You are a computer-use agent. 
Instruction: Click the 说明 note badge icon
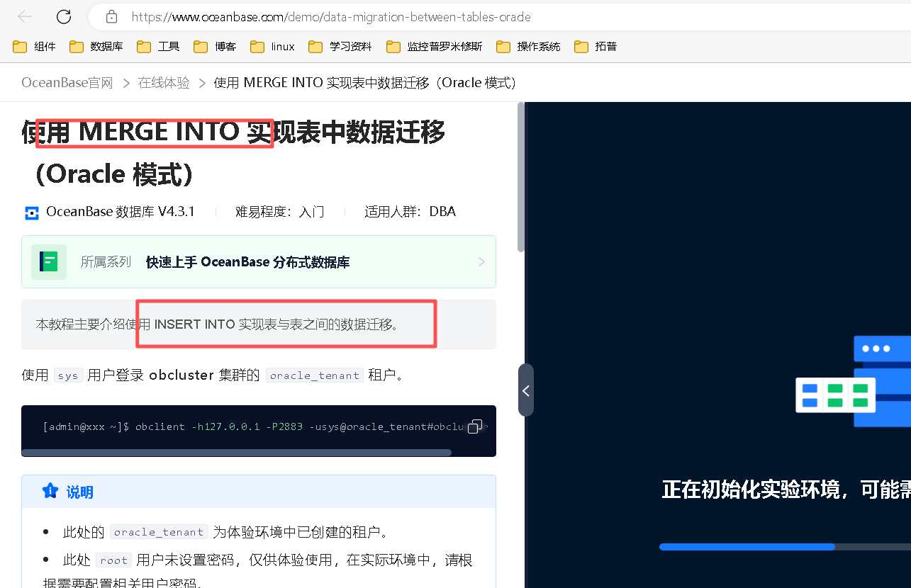coord(50,491)
